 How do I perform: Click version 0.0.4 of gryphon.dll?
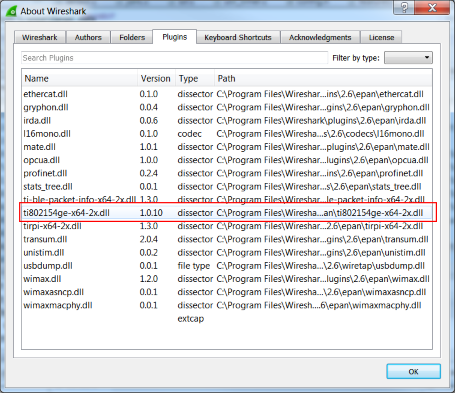click(149, 107)
